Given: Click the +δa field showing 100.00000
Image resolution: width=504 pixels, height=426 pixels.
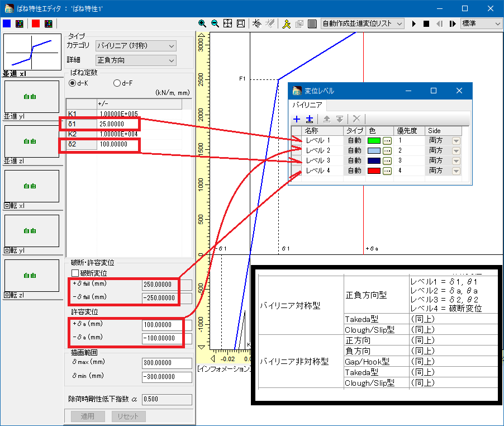Looking at the screenshot, I should coord(167,325).
